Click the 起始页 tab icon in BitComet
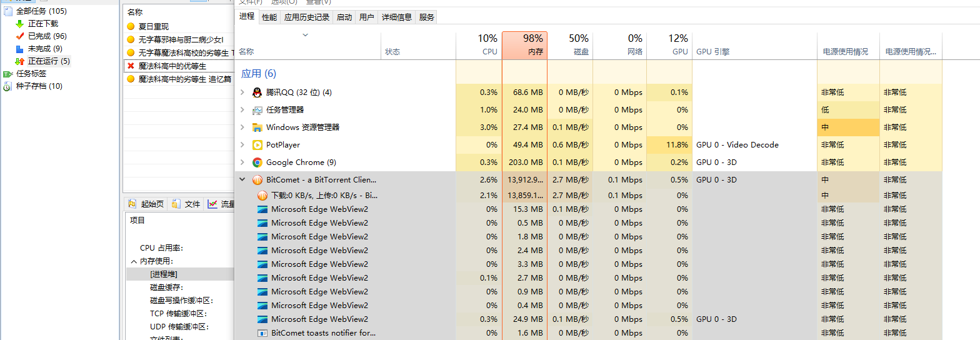The width and height of the screenshot is (980, 340). click(x=132, y=204)
